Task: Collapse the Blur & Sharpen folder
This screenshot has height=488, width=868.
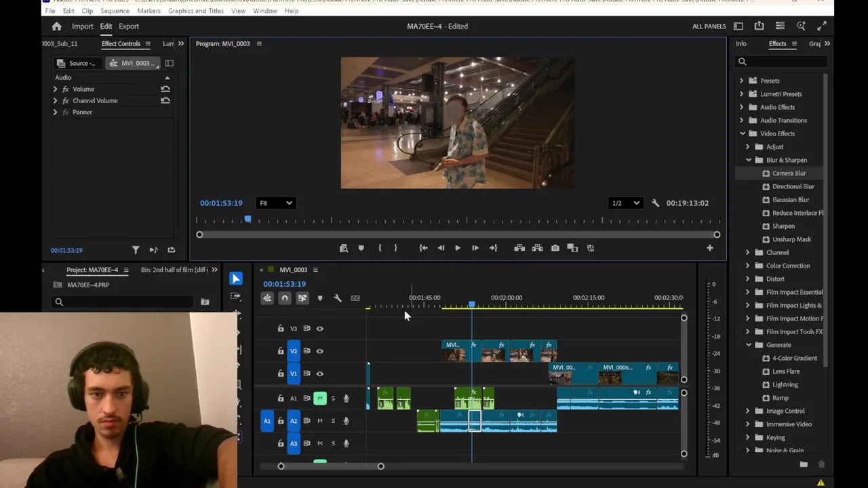Action: tap(749, 160)
